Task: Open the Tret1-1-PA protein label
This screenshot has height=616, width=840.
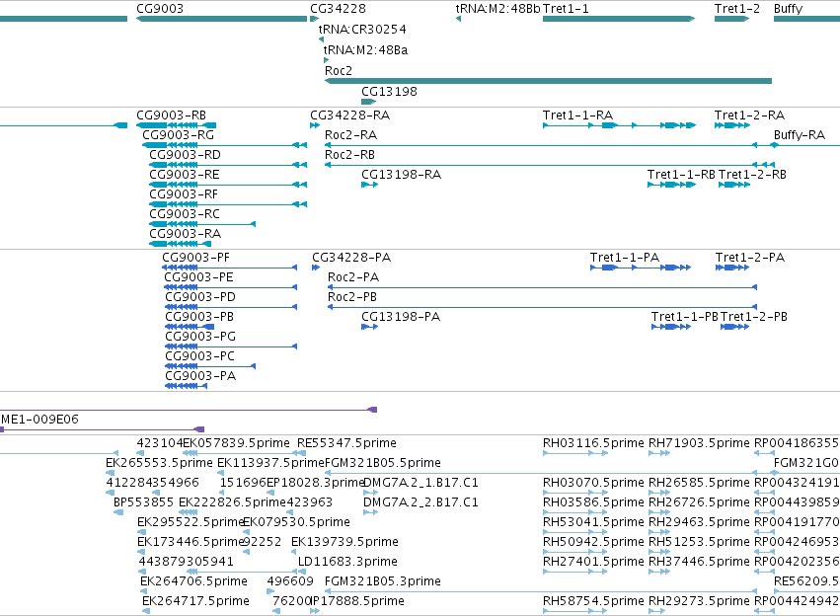Action: (x=625, y=258)
